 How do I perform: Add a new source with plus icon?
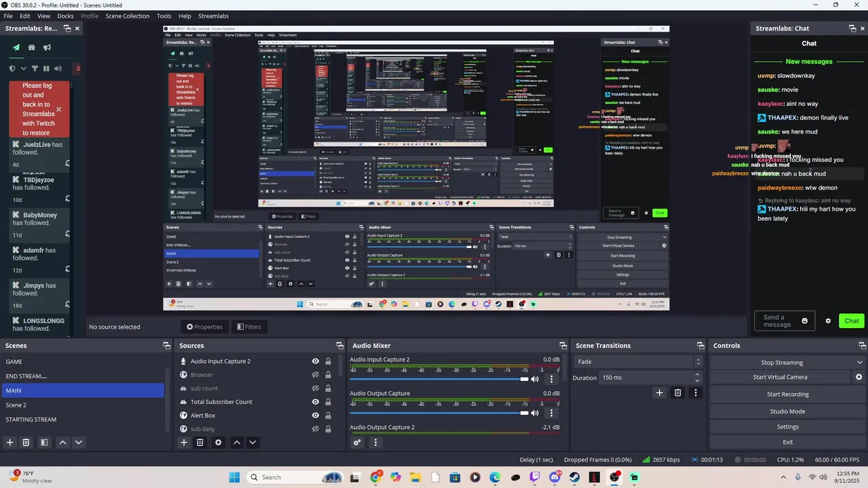(x=183, y=443)
